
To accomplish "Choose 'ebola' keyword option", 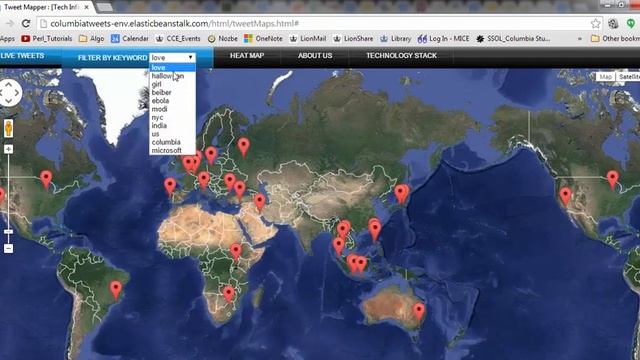I will [173, 101].
